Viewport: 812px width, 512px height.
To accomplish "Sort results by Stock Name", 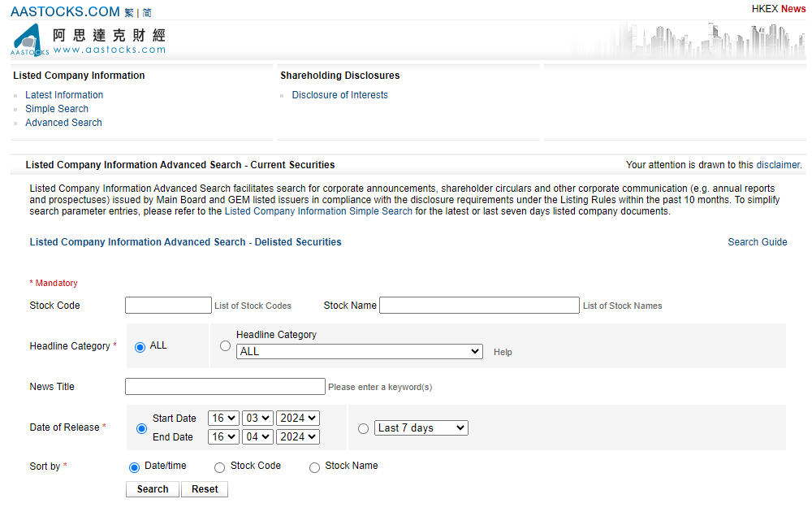I will click(x=314, y=467).
